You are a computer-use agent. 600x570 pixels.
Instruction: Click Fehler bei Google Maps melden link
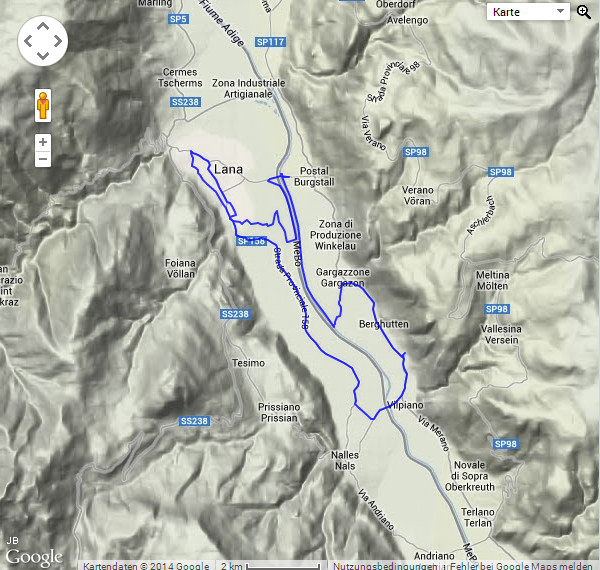tap(521, 566)
